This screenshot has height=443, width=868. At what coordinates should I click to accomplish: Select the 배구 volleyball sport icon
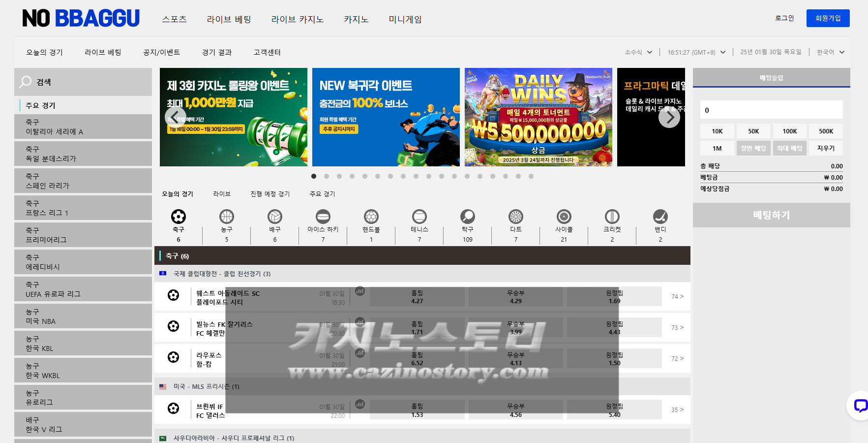(x=274, y=217)
